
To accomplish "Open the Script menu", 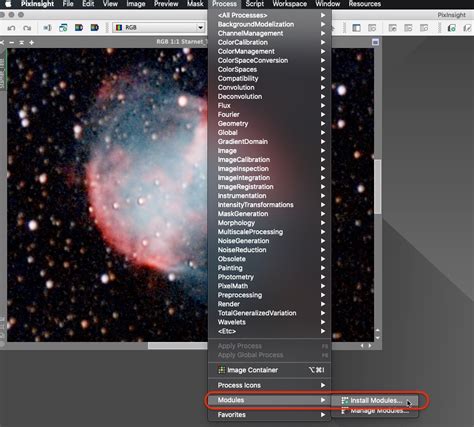I will pyautogui.click(x=255, y=4).
